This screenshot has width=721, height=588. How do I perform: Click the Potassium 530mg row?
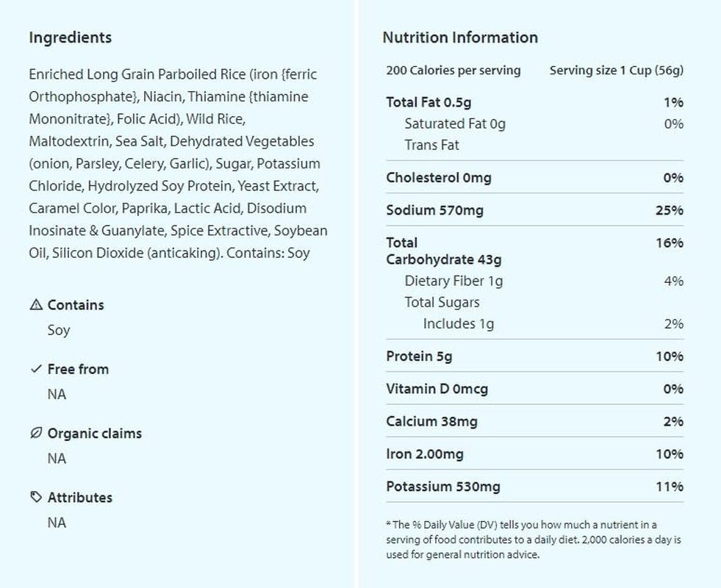(535, 487)
